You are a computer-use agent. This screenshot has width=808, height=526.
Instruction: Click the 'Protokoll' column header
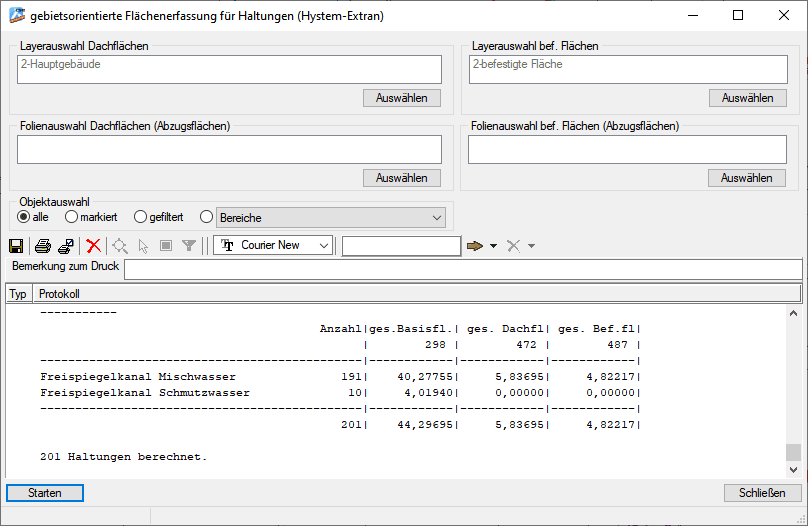pos(60,294)
